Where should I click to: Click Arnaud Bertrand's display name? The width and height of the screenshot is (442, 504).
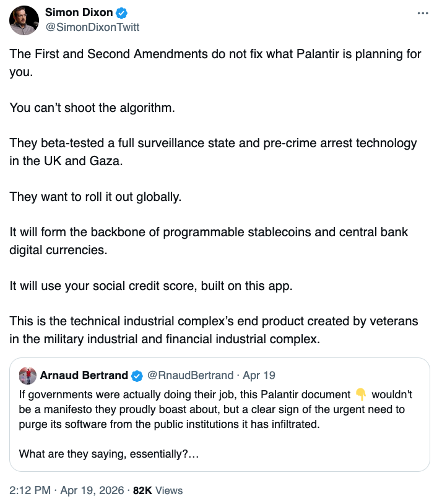pyautogui.click(x=84, y=375)
